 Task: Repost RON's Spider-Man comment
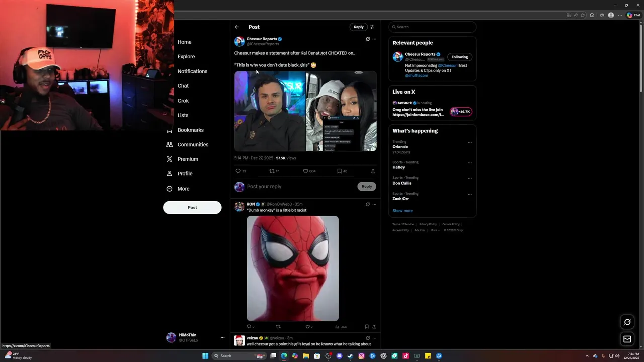pyautogui.click(x=278, y=327)
